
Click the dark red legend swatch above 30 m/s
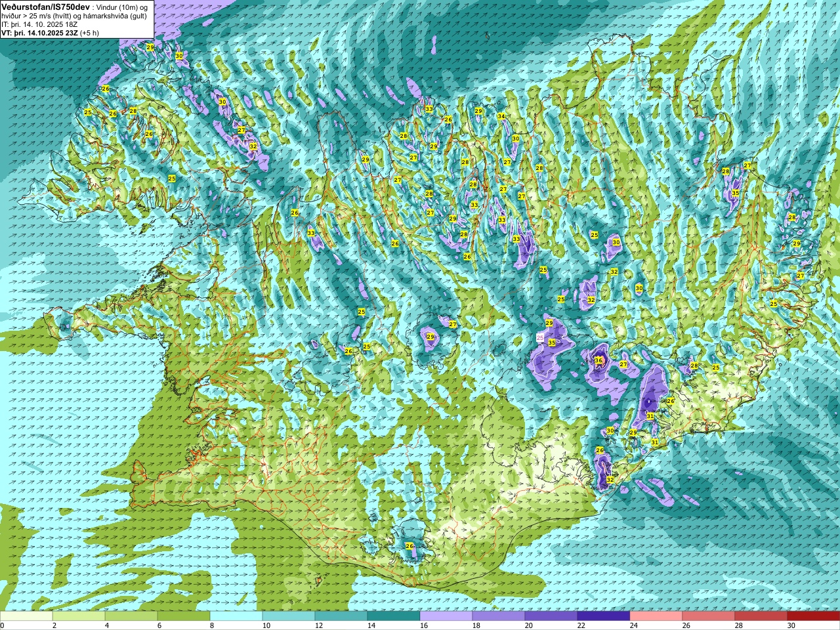coord(814,616)
